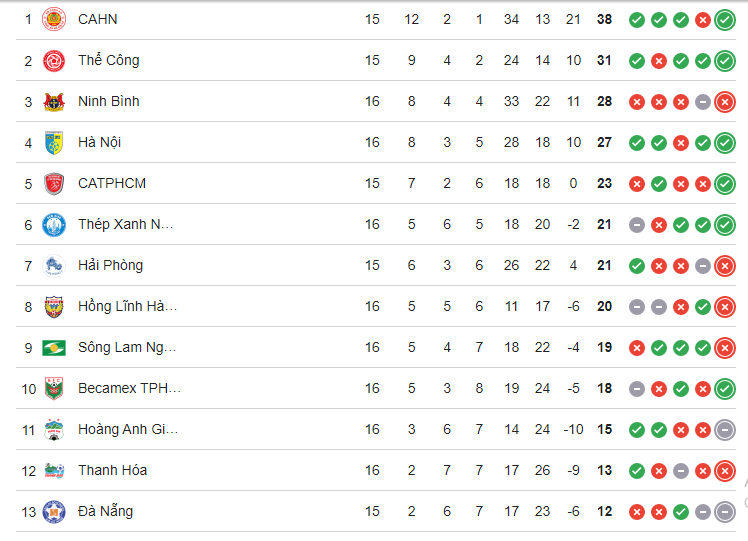Click the CAHN points total 38
Viewport: 748px width, 541px height.
click(x=604, y=19)
